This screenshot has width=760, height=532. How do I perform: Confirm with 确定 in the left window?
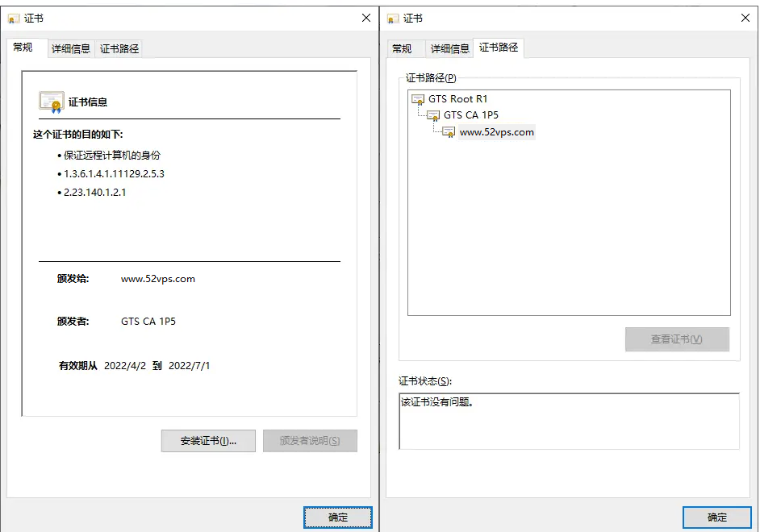[338, 517]
